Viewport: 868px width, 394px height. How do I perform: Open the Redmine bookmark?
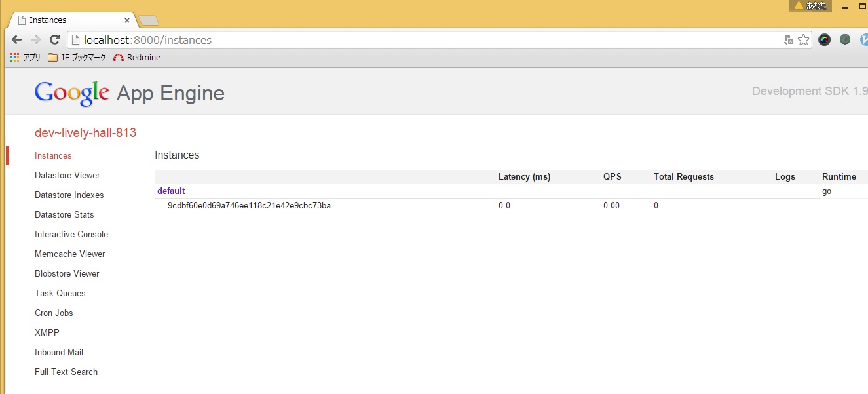pos(136,58)
